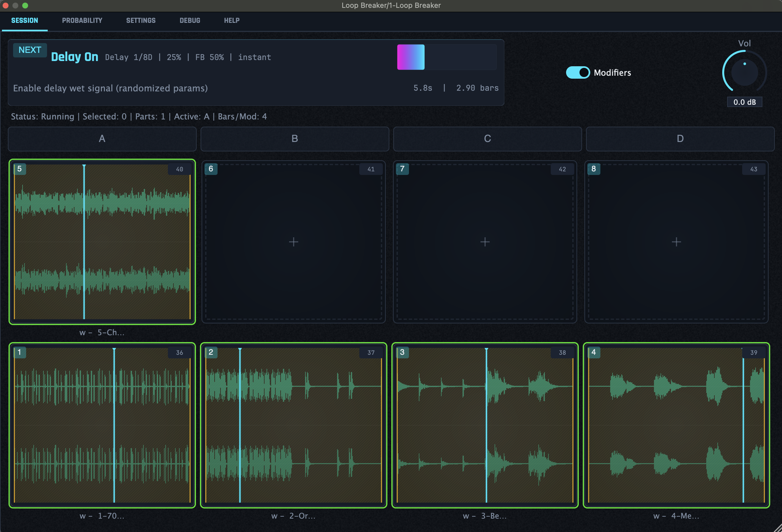Viewport: 782px width, 532px height.
Task: Click the pad number badge 5
Action: pos(20,169)
